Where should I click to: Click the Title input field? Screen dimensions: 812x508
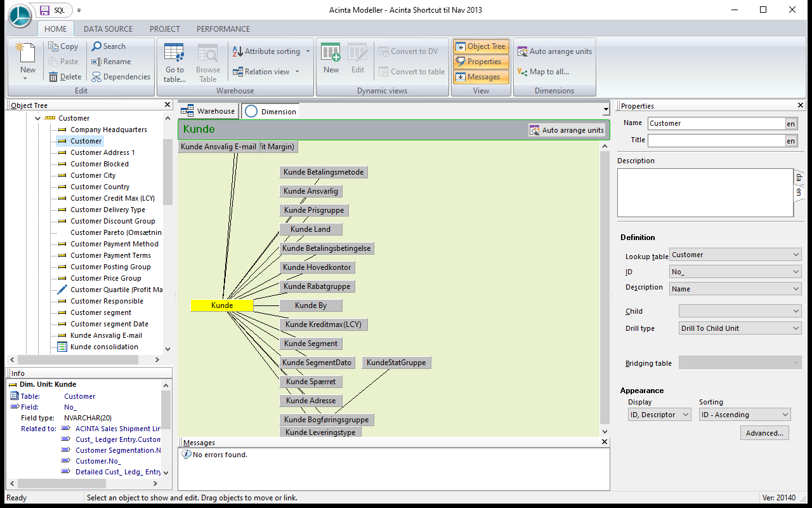[x=716, y=140]
